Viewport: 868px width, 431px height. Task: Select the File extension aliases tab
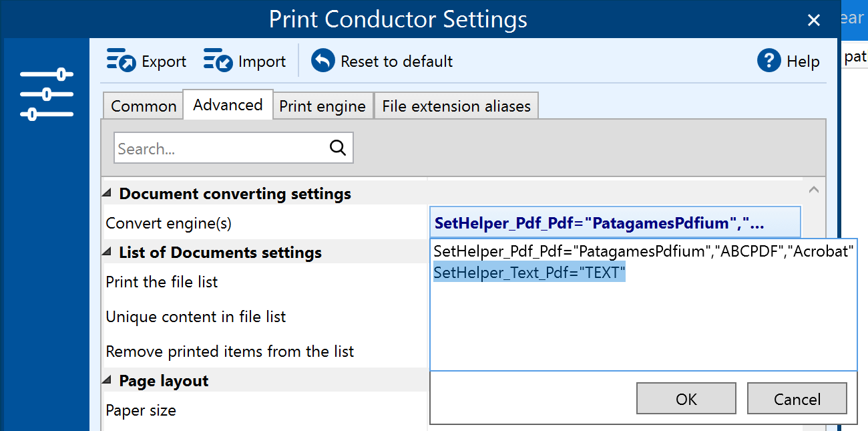coord(456,106)
